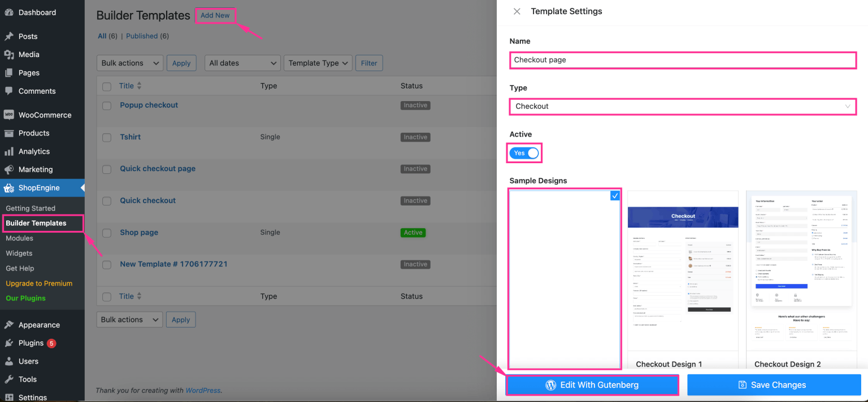Select all templates via header checkbox
The width and height of the screenshot is (868, 402).
106,86
